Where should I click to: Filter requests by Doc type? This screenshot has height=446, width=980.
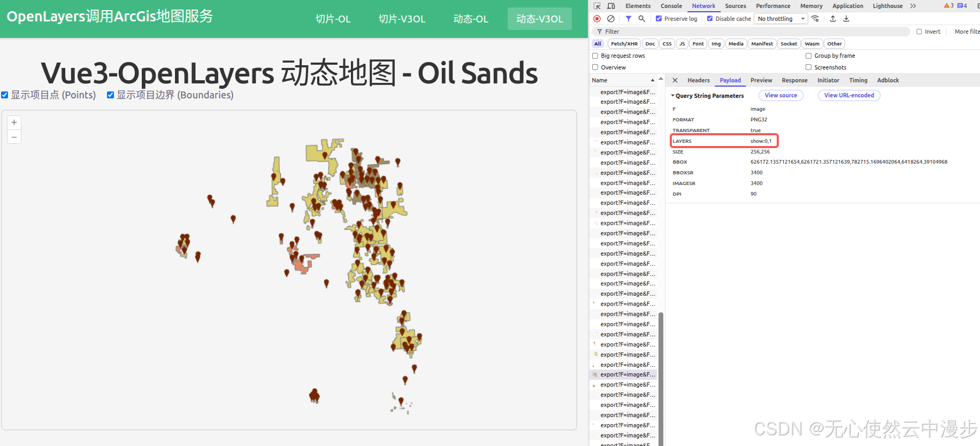pyautogui.click(x=650, y=44)
